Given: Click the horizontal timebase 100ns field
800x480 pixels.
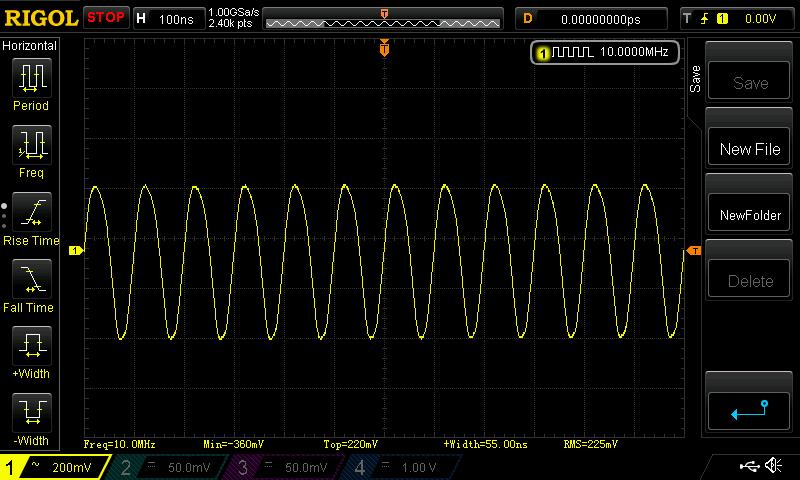Looking at the screenshot, I should (x=169, y=19).
